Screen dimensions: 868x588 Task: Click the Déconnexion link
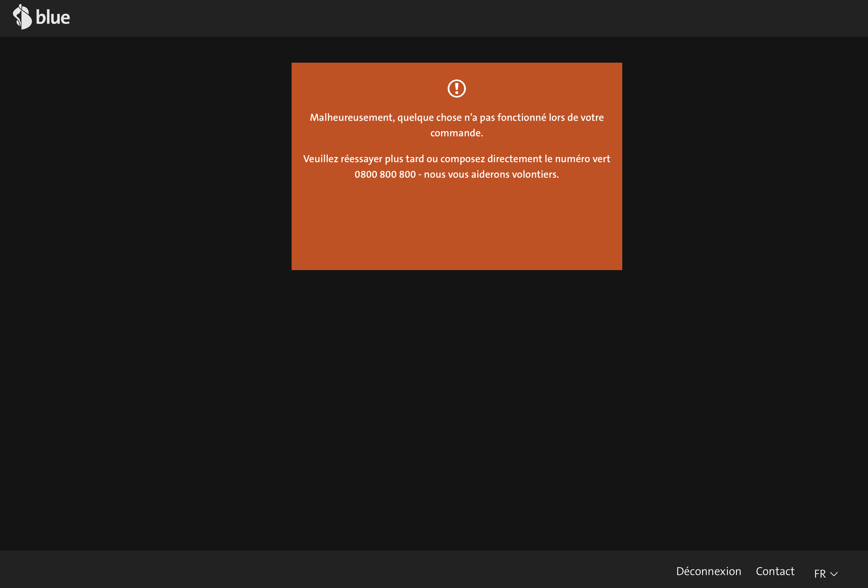[x=708, y=571]
